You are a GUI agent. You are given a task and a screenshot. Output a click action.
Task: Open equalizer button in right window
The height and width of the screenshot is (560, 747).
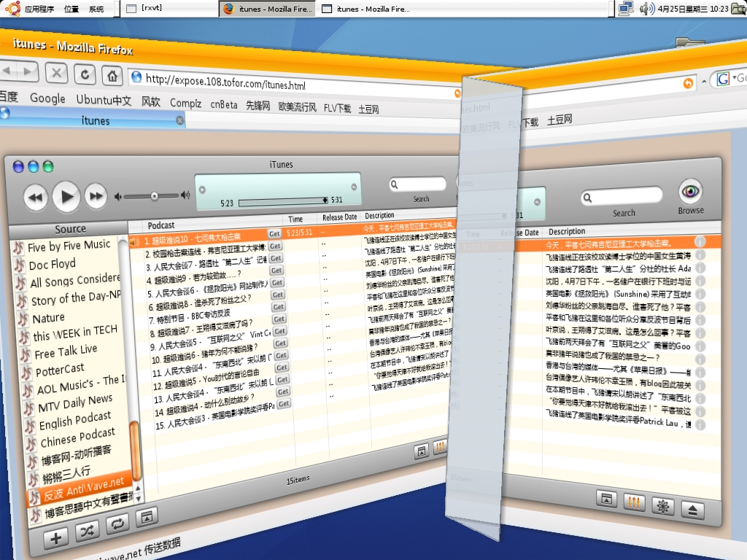(x=634, y=502)
